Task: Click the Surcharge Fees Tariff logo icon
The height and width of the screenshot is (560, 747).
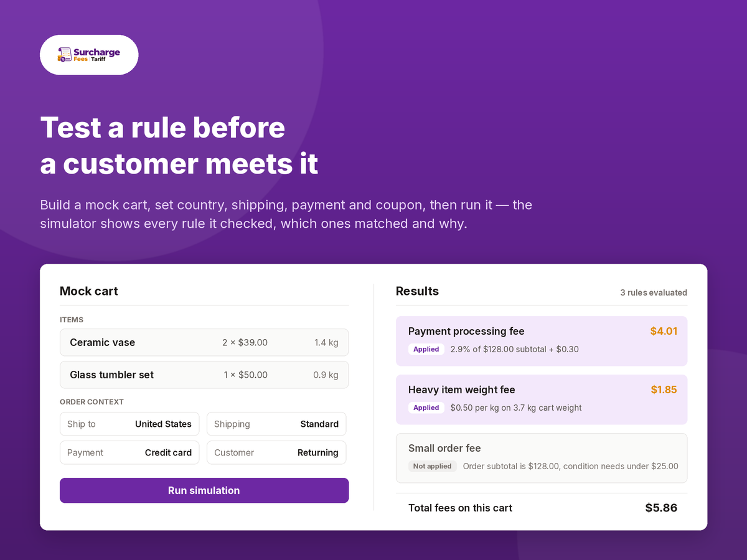Action: point(65,55)
